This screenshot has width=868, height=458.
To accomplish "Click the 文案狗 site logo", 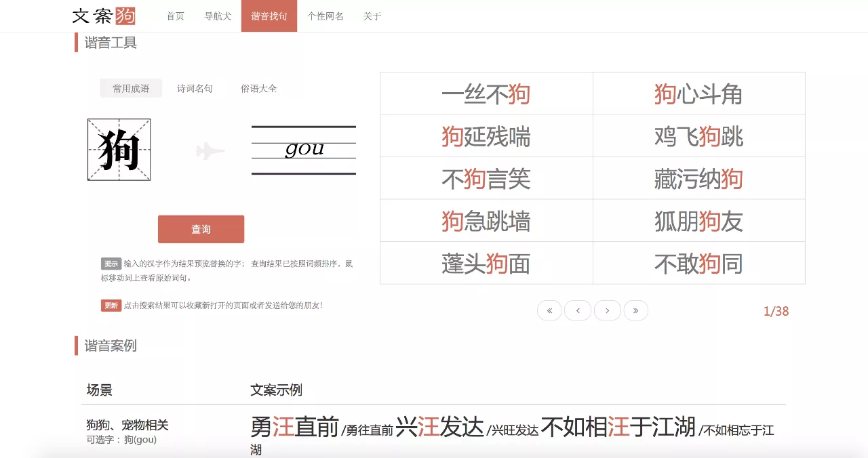I will [104, 16].
